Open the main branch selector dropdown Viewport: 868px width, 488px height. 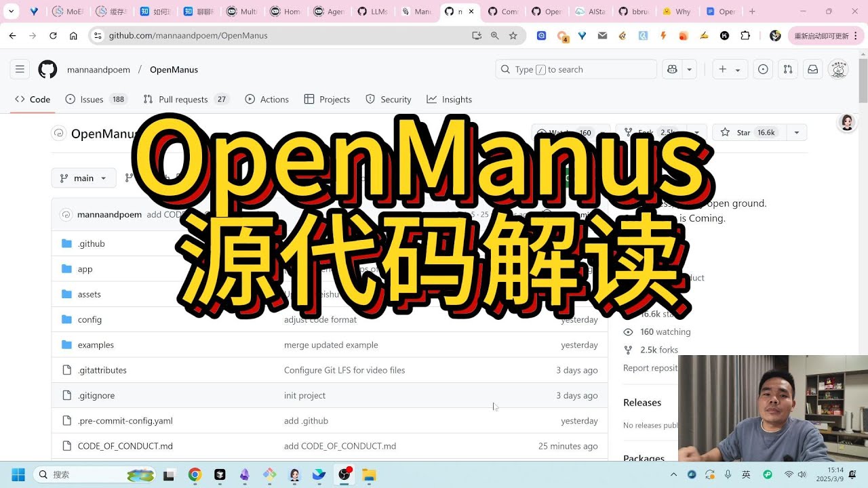[x=83, y=178]
